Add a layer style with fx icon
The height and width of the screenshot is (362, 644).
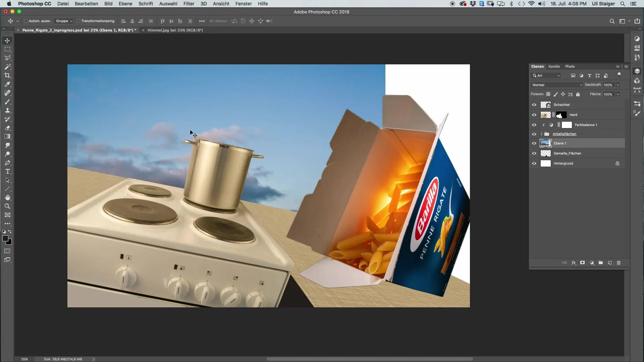(574, 263)
